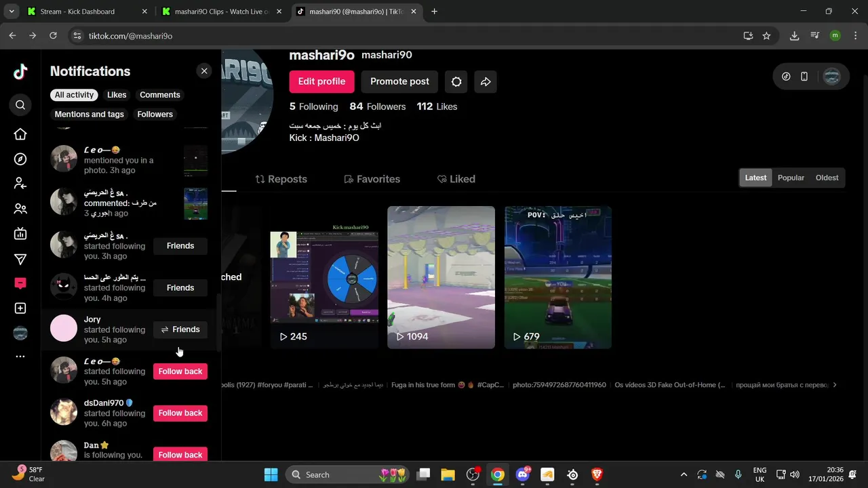The image size is (868, 488).
Task: Select the Likes notification filter
Action: (117, 95)
